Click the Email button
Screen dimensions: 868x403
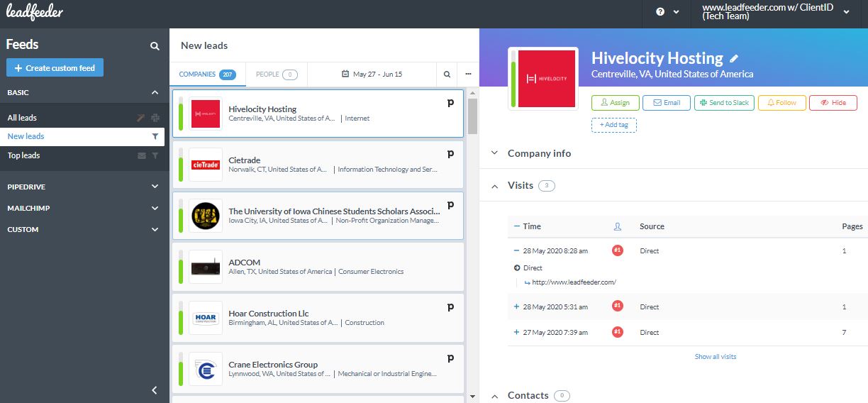pyautogui.click(x=666, y=103)
